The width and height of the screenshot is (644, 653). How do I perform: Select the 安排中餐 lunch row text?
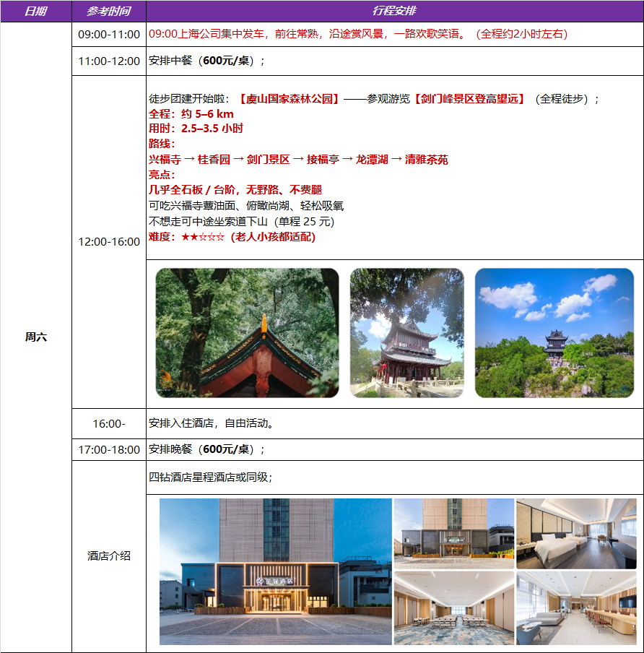(x=206, y=61)
